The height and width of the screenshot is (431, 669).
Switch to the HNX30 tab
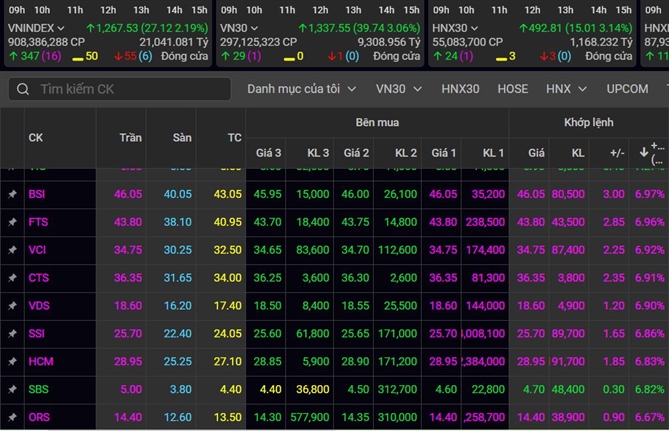460,89
